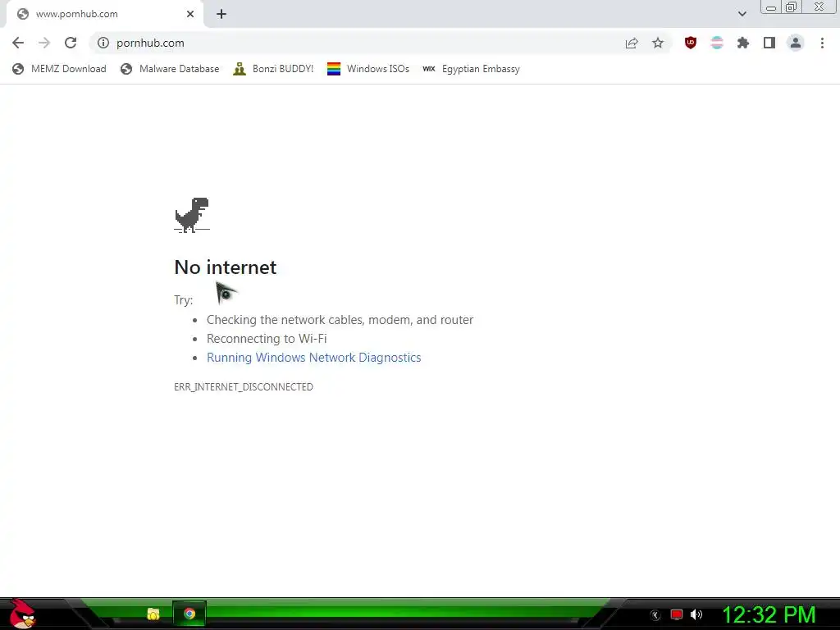Click Running Windows Network Diagnostics link

[x=314, y=358]
